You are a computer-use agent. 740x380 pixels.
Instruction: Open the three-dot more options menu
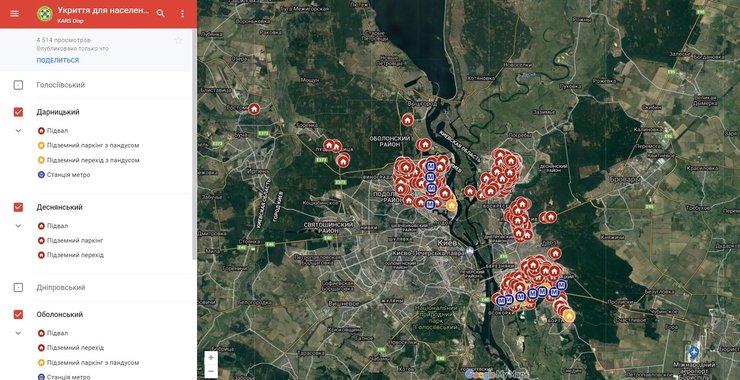click(183, 14)
